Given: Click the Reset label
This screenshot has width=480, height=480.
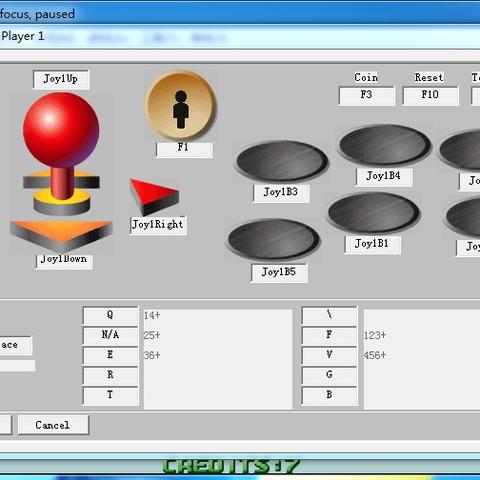Looking at the screenshot, I should (x=429, y=77).
